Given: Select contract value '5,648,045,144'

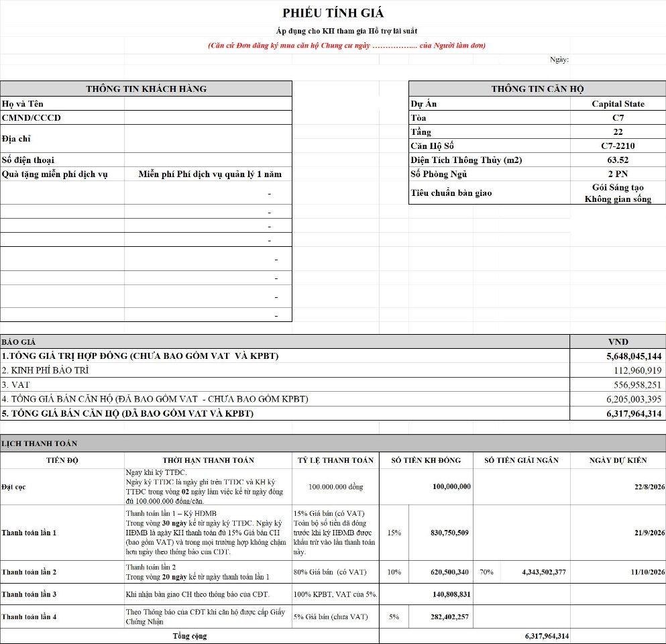Looking at the screenshot, I should pos(634,356).
